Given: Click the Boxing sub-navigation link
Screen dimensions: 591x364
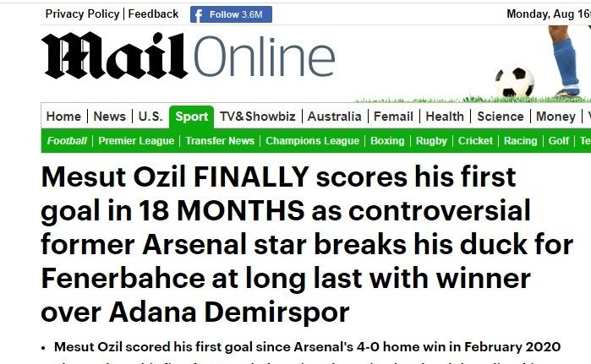Looking at the screenshot, I should 387,141.
